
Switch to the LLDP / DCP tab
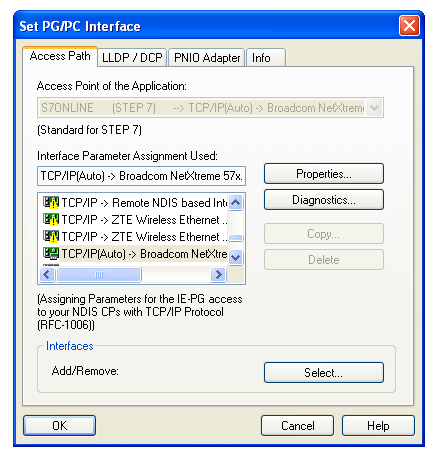(132, 58)
